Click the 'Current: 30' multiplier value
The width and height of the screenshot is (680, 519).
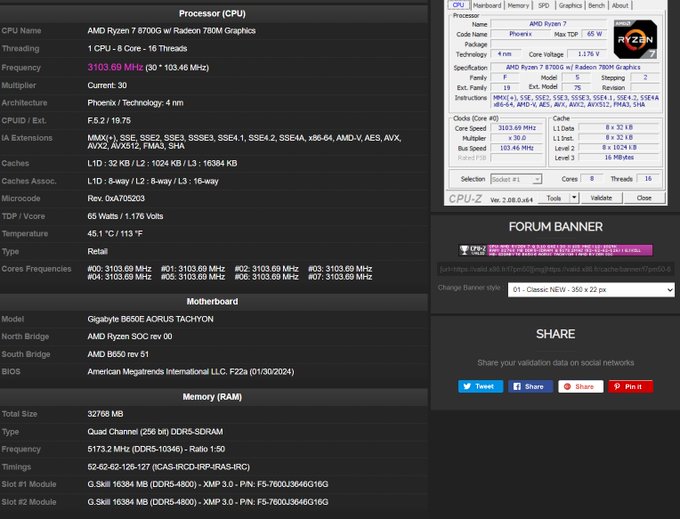tap(107, 85)
